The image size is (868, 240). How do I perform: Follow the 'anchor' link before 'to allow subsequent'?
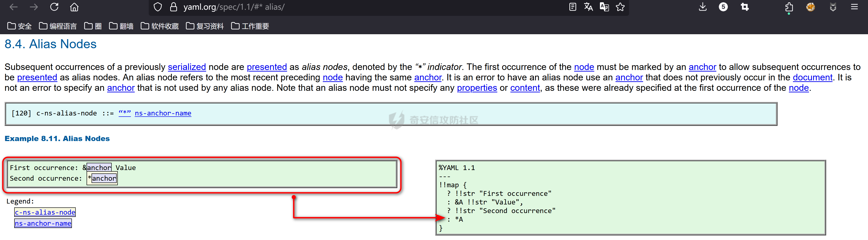702,67
